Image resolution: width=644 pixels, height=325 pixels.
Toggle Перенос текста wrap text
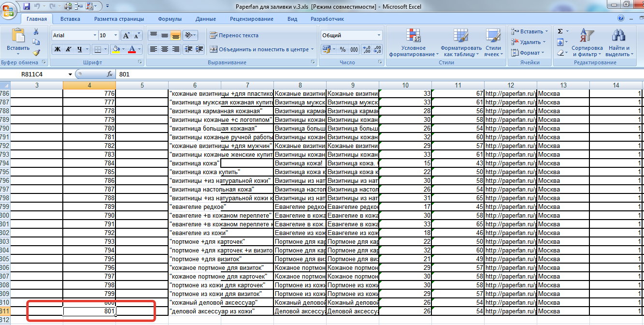234,35
